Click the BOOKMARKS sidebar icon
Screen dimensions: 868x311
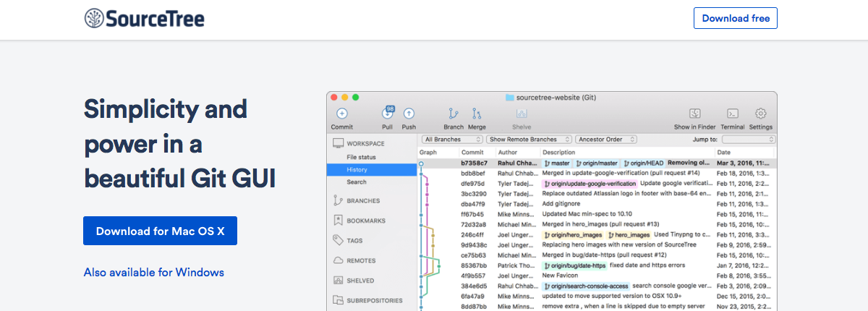tap(338, 220)
